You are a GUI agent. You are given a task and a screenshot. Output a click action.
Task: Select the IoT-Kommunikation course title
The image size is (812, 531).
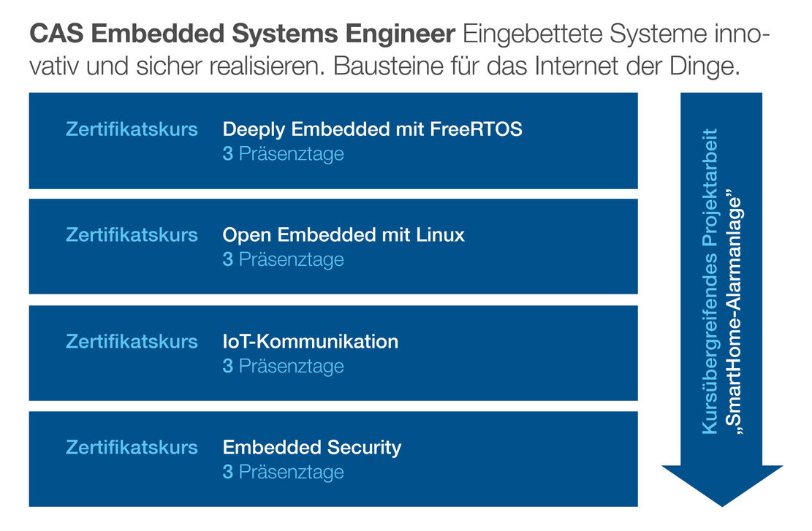click(310, 341)
